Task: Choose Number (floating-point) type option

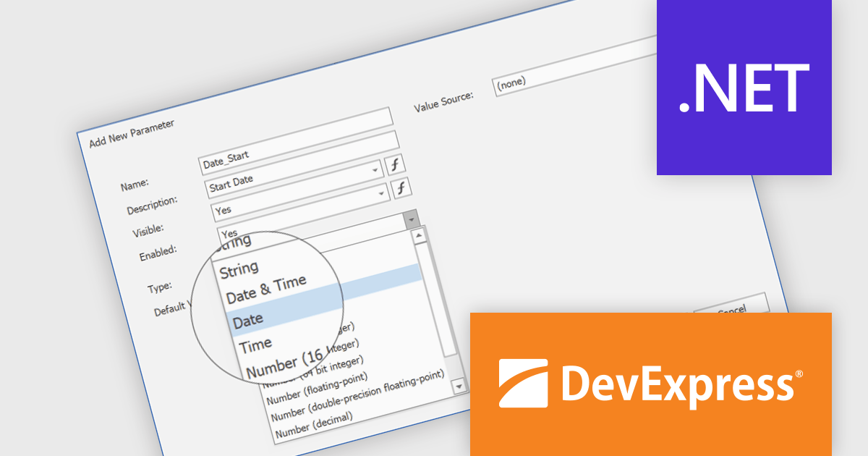Action: pos(317,389)
